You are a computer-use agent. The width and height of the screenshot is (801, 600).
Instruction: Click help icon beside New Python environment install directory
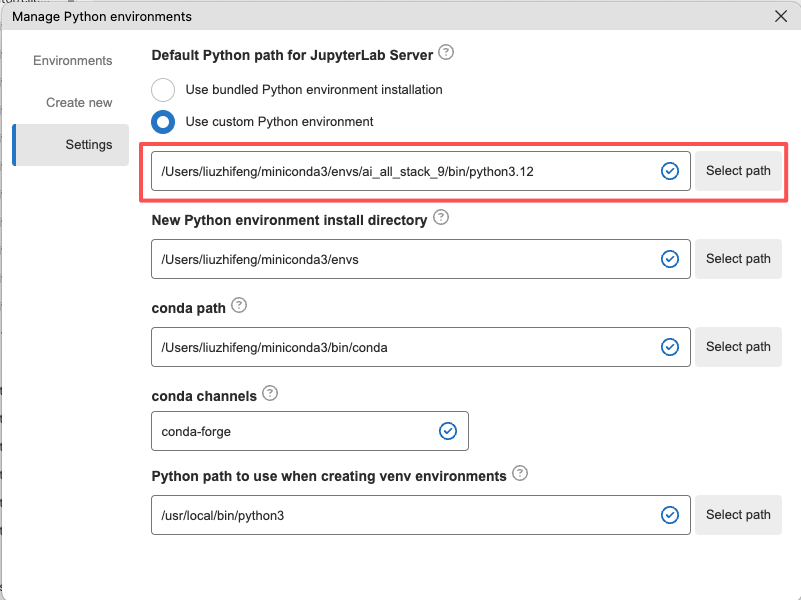(441, 218)
